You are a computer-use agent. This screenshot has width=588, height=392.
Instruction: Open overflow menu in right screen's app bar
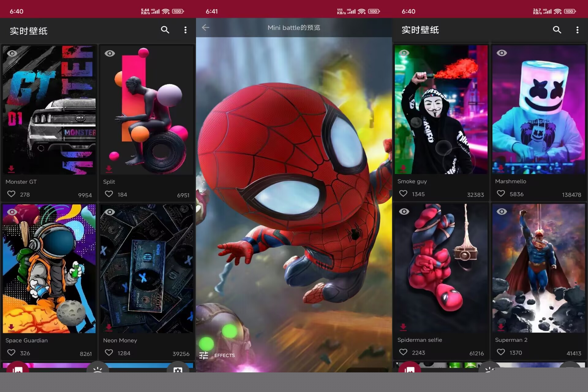point(577,30)
